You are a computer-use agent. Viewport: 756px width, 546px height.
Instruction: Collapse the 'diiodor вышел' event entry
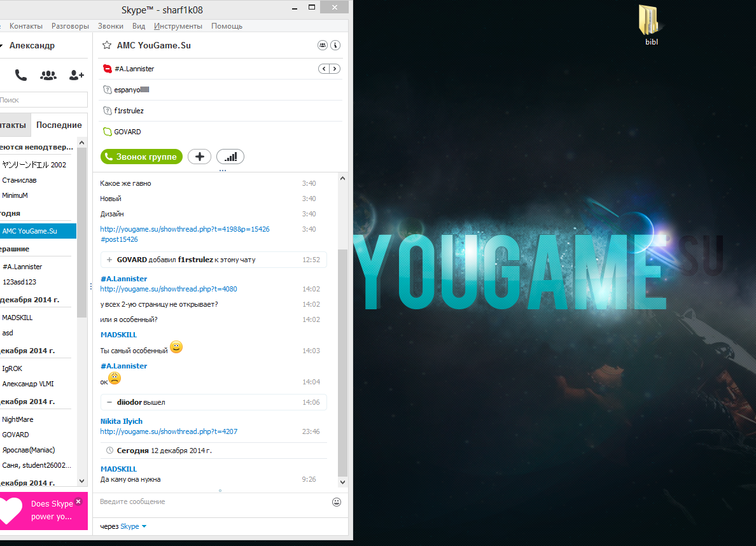pyautogui.click(x=109, y=402)
